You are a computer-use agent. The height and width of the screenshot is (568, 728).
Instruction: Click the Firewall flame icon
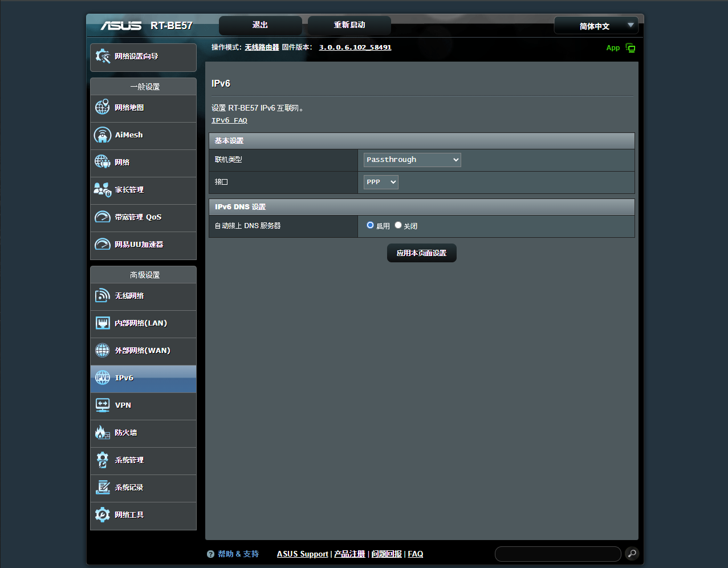[x=102, y=432]
